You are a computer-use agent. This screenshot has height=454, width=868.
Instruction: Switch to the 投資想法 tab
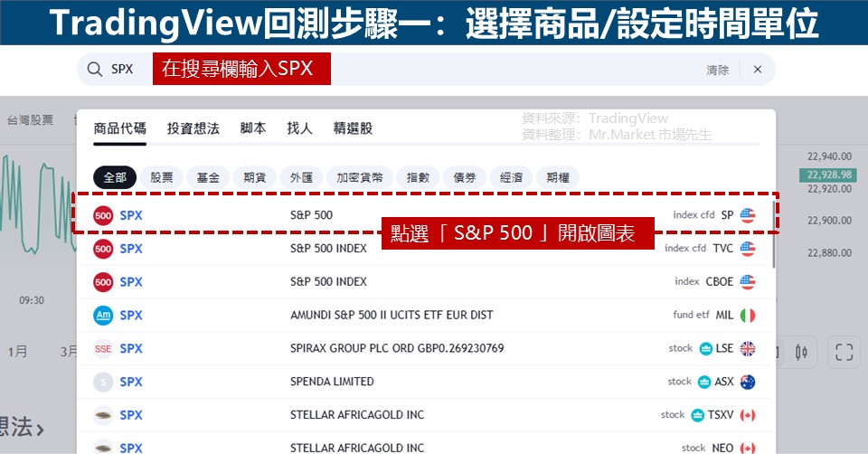(x=193, y=128)
